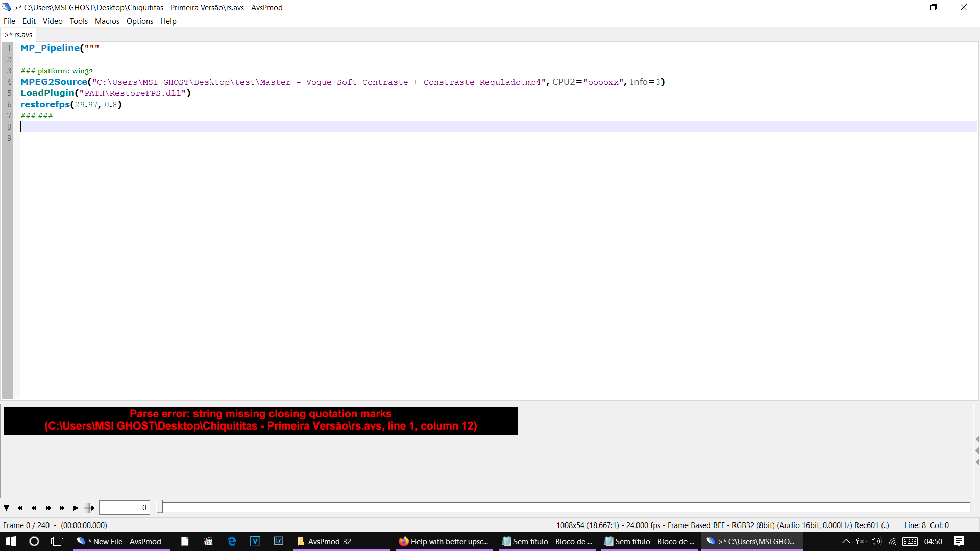
Task: Click the 04:50 taskbar clock
Action: (x=933, y=541)
